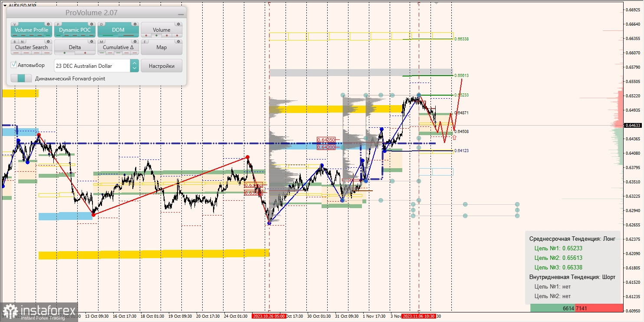Click Цель №1: 0.65233 in info panel

pos(558,249)
